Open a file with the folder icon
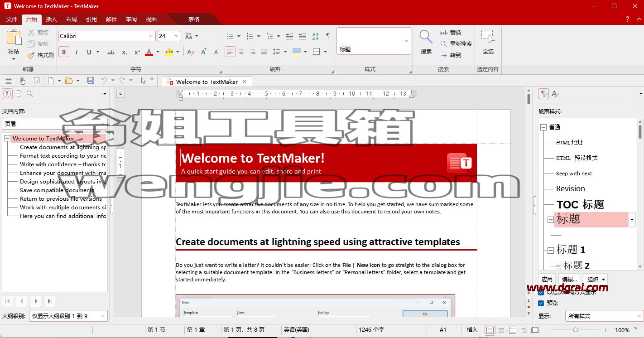 (x=69, y=81)
